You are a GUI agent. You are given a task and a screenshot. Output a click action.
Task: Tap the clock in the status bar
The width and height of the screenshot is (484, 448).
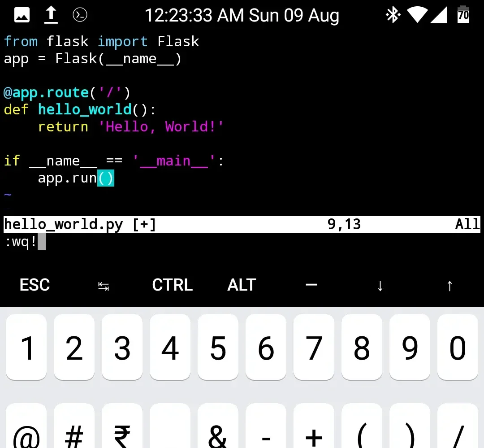242,15
